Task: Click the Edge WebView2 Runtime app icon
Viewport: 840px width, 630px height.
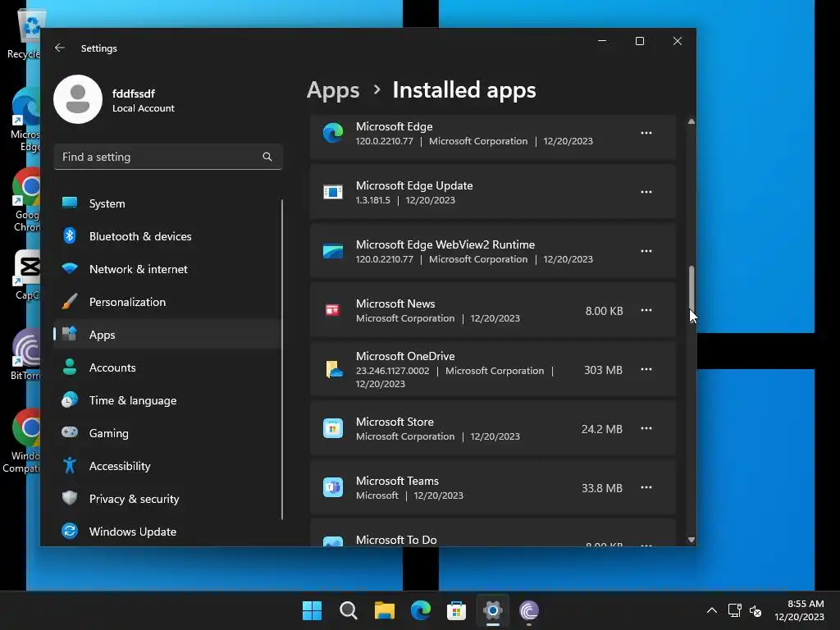Action: 333,251
